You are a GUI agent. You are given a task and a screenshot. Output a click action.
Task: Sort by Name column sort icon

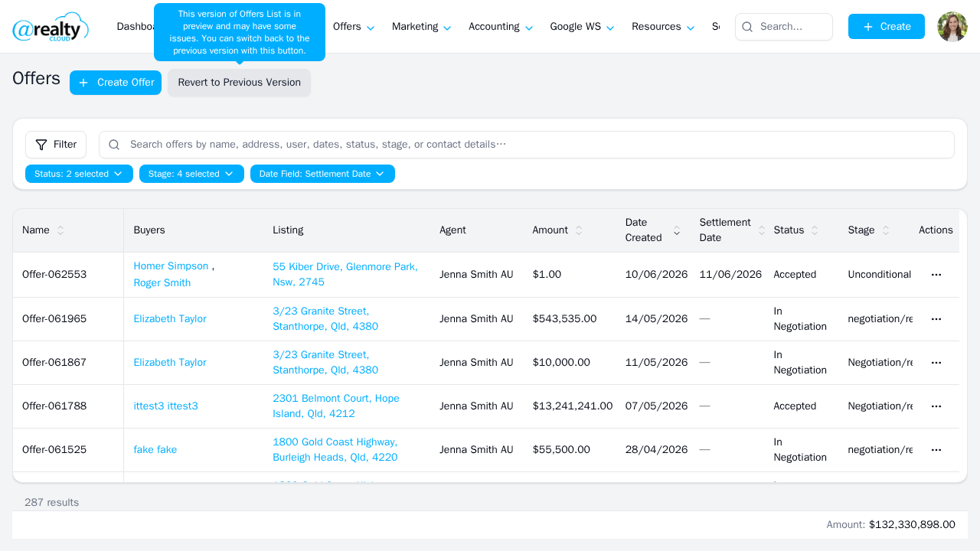(60, 230)
